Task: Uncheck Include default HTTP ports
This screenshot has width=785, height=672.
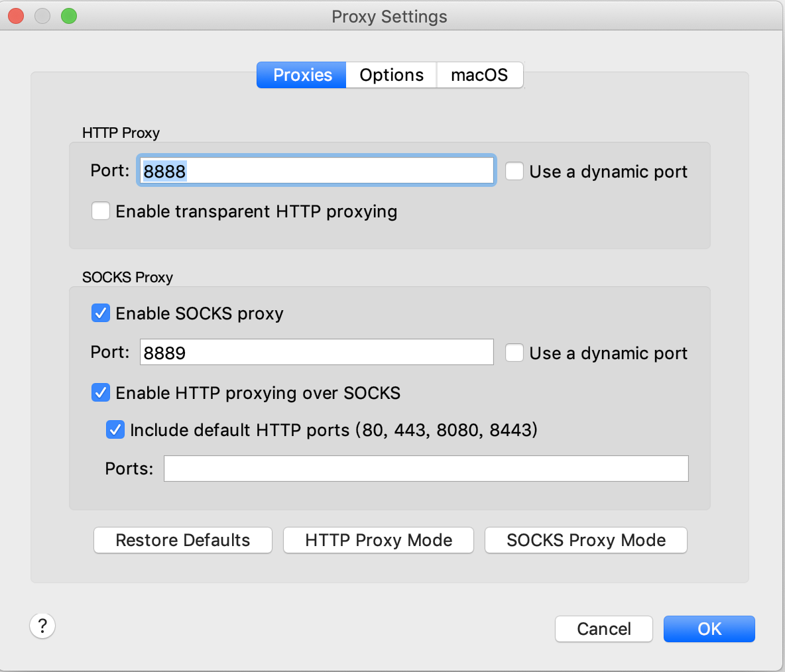Action: coord(115,429)
